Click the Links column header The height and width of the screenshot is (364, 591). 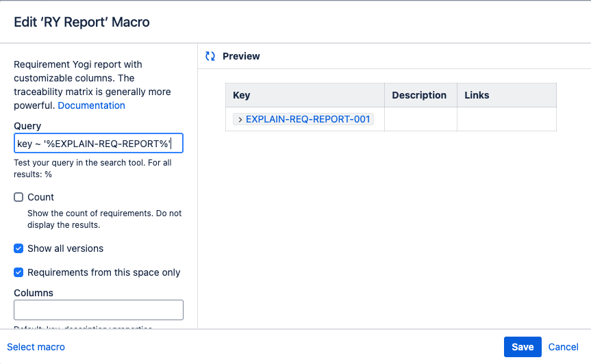477,95
